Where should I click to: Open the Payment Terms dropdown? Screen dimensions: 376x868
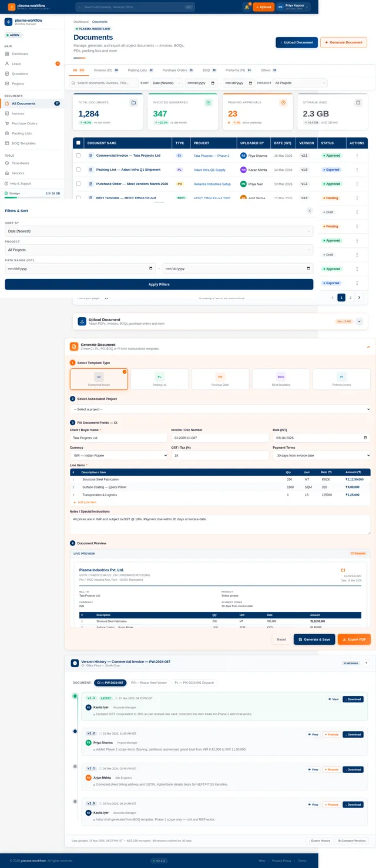coord(321,455)
